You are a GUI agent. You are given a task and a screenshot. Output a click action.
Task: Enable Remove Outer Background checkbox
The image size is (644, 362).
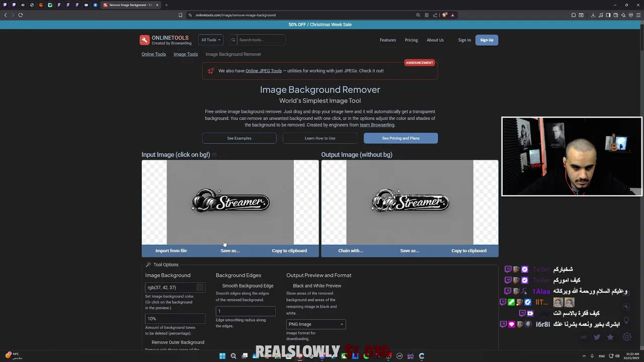pyautogui.click(x=148, y=342)
